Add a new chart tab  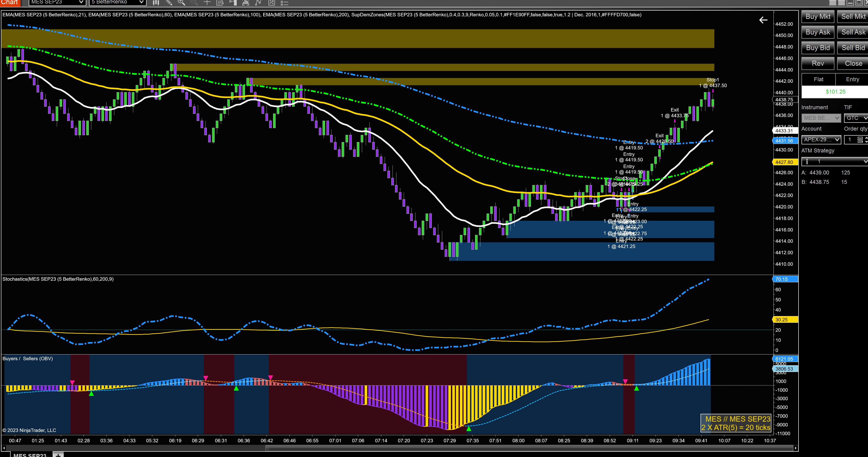click(58, 455)
